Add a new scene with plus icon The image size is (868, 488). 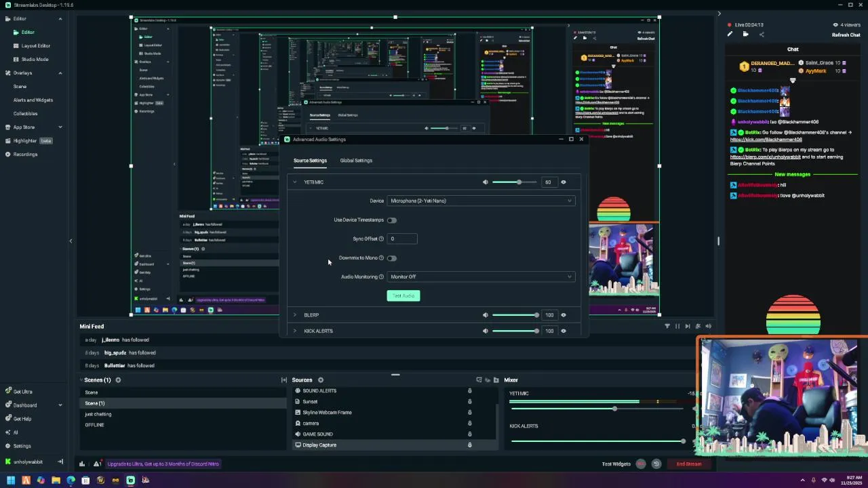(118, 380)
